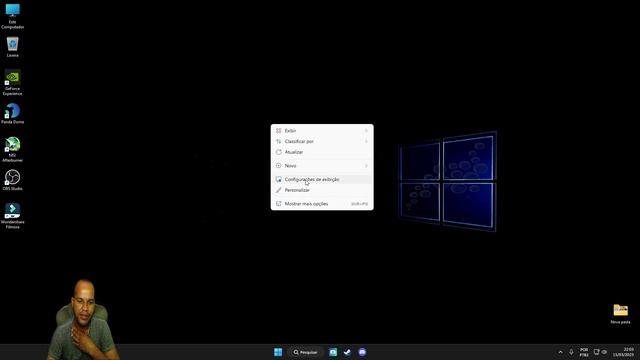640x360 pixels.
Task: Select the Nova pasta folder icon
Action: pyautogui.click(x=620, y=313)
